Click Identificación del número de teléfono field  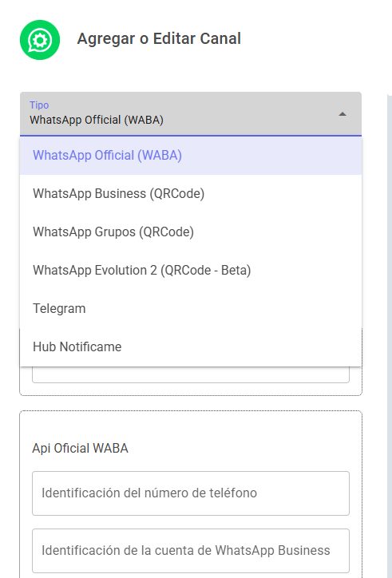(191, 493)
